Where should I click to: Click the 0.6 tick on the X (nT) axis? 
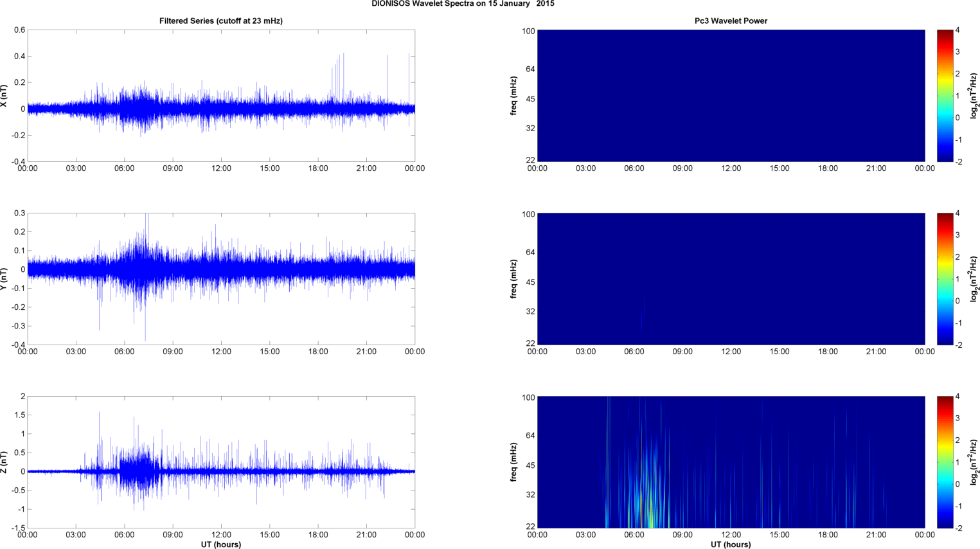[x=19, y=30]
